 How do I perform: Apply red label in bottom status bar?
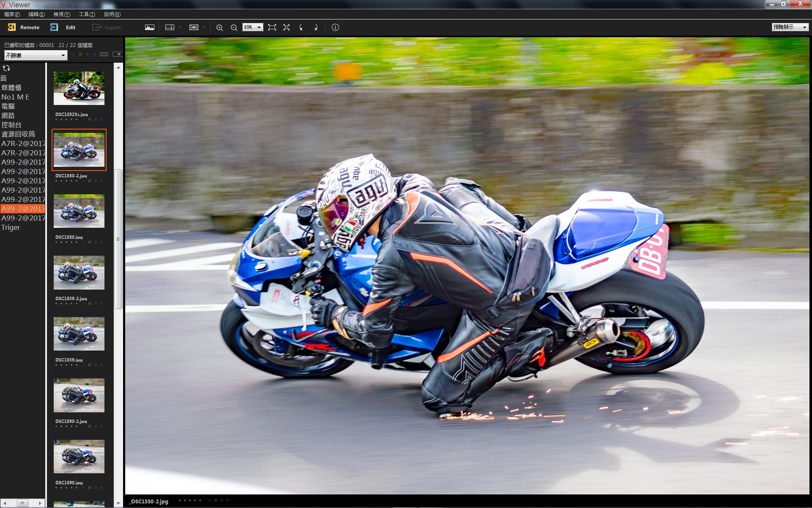click(210, 500)
